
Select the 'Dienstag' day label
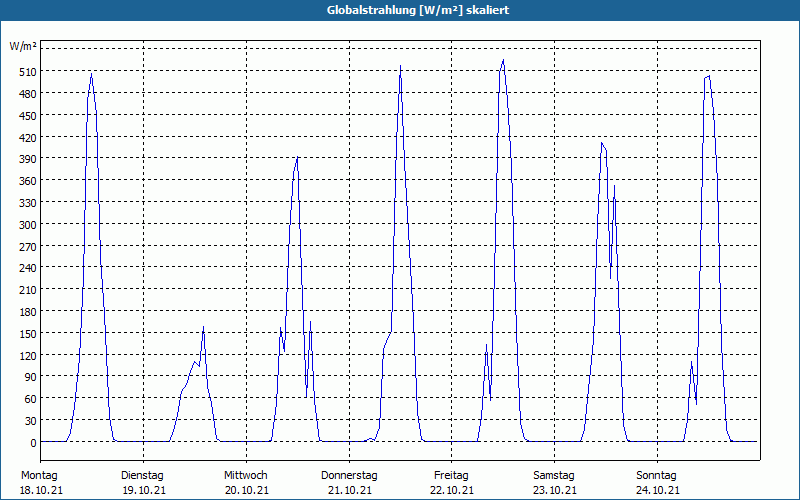[142, 476]
